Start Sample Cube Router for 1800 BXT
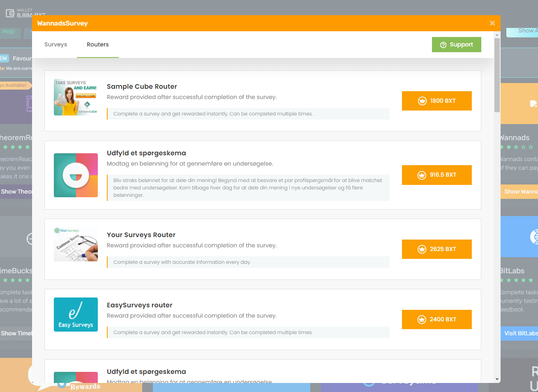Screen dimensions: 538x392 tap(436, 101)
